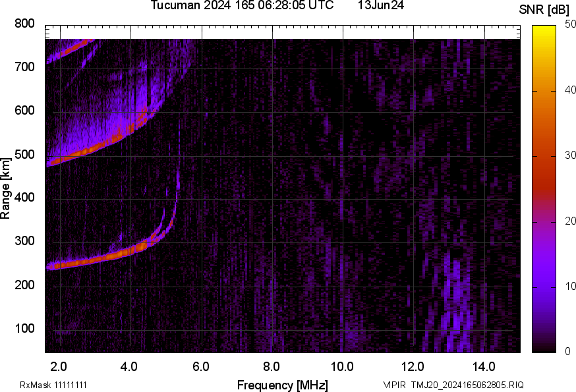Click the colorbar value '50'

pos(570,24)
